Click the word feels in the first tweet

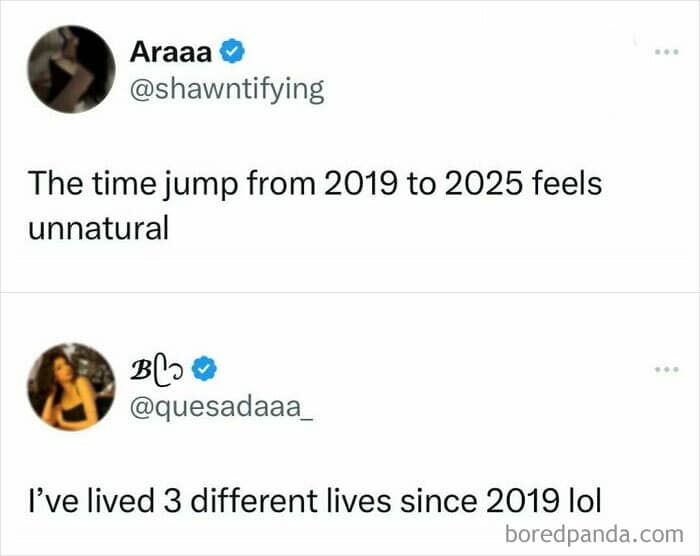coord(567,183)
